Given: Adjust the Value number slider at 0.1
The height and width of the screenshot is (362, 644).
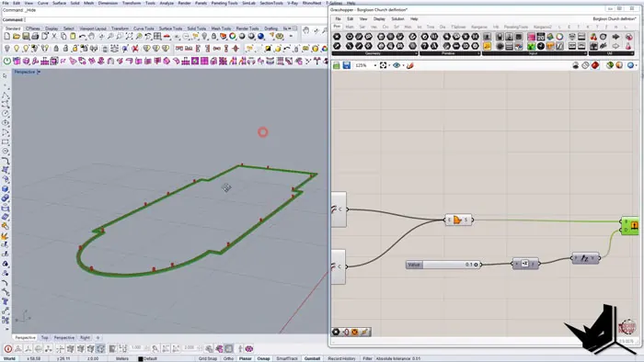Looking at the screenshot, I should [443, 265].
